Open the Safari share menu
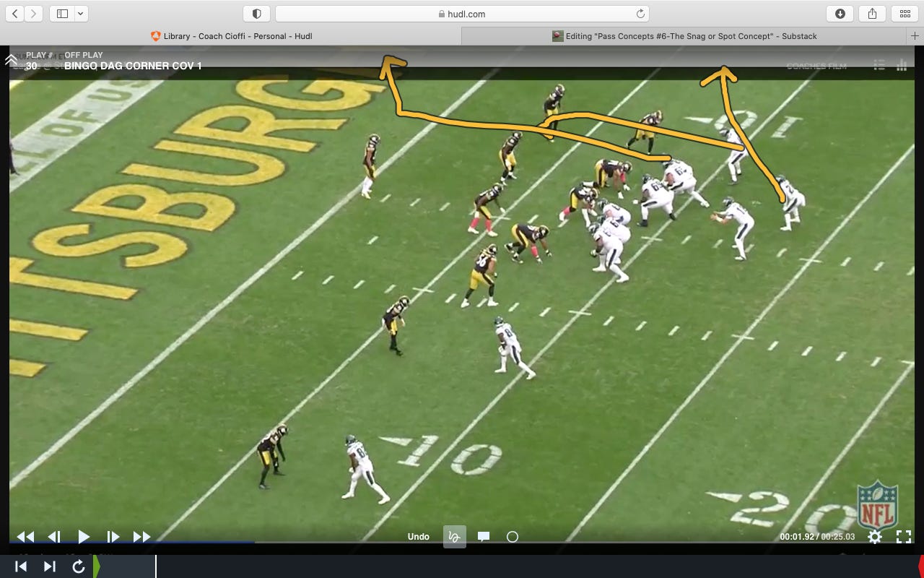The width and height of the screenshot is (924, 578). click(x=872, y=14)
